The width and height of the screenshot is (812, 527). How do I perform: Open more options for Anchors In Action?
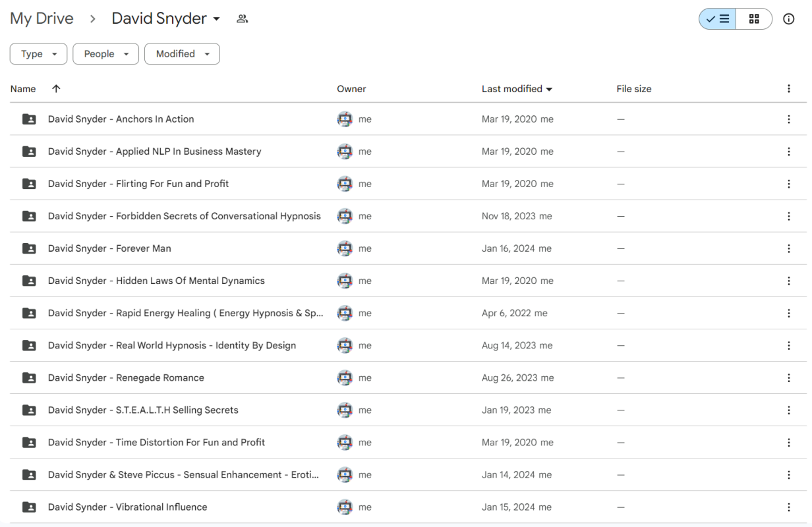coord(789,119)
